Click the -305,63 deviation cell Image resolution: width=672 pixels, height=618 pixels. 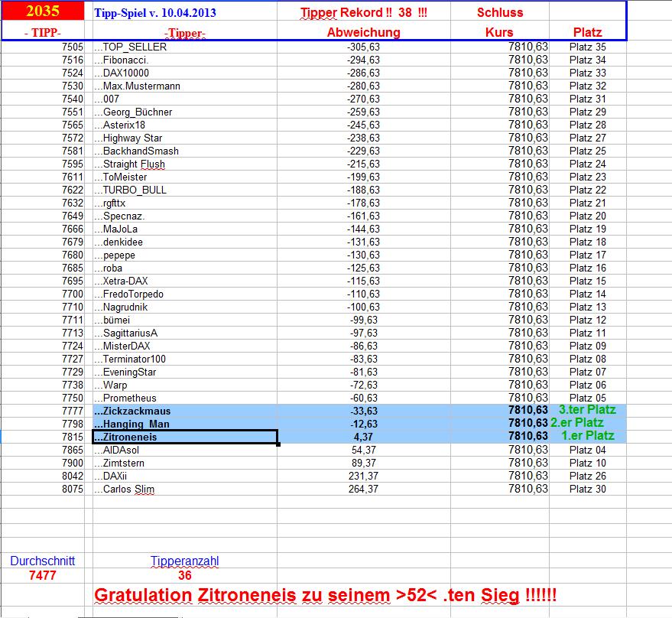pyautogui.click(x=363, y=47)
